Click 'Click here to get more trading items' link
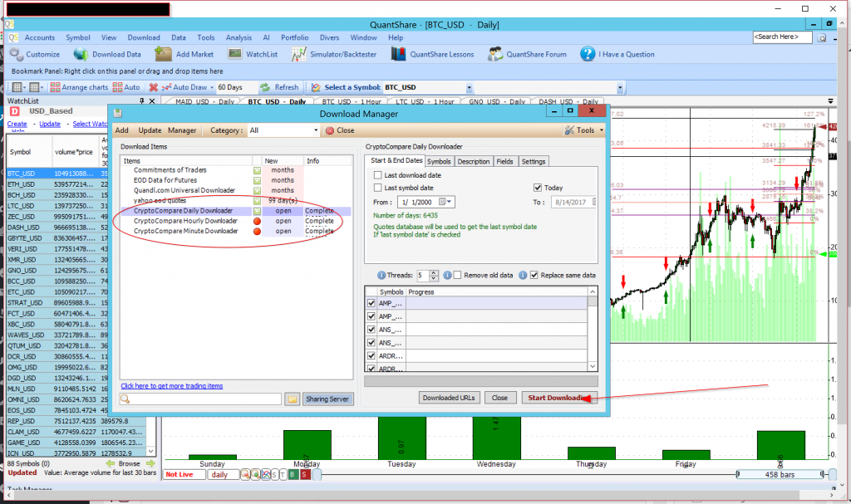 171,386
